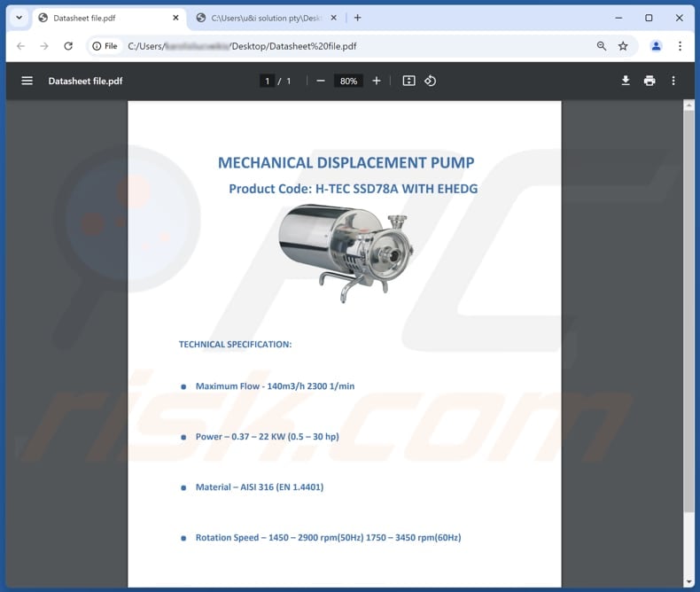The image size is (700, 592).
Task: Click the 'Rotation Speed – 1450' line
Action: [328, 538]
